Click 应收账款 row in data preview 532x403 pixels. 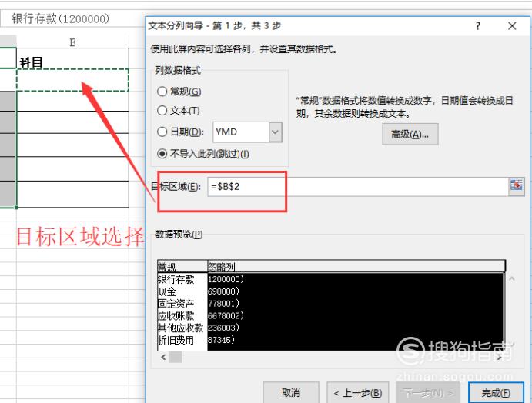point(176,316)
